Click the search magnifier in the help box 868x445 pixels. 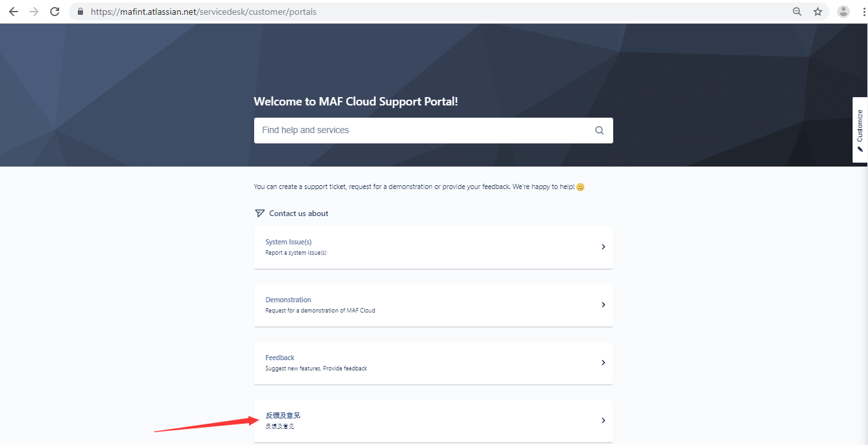[600, 131]
